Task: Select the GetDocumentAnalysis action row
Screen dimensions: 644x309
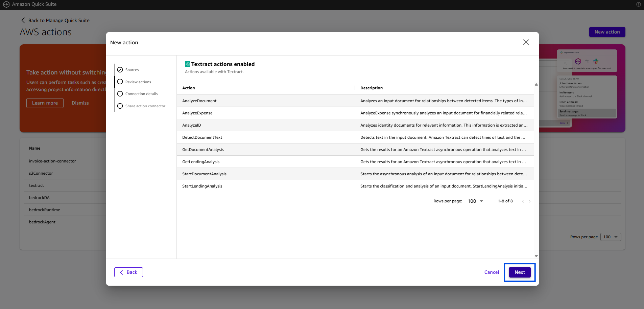Action: (x=355, y=150)
